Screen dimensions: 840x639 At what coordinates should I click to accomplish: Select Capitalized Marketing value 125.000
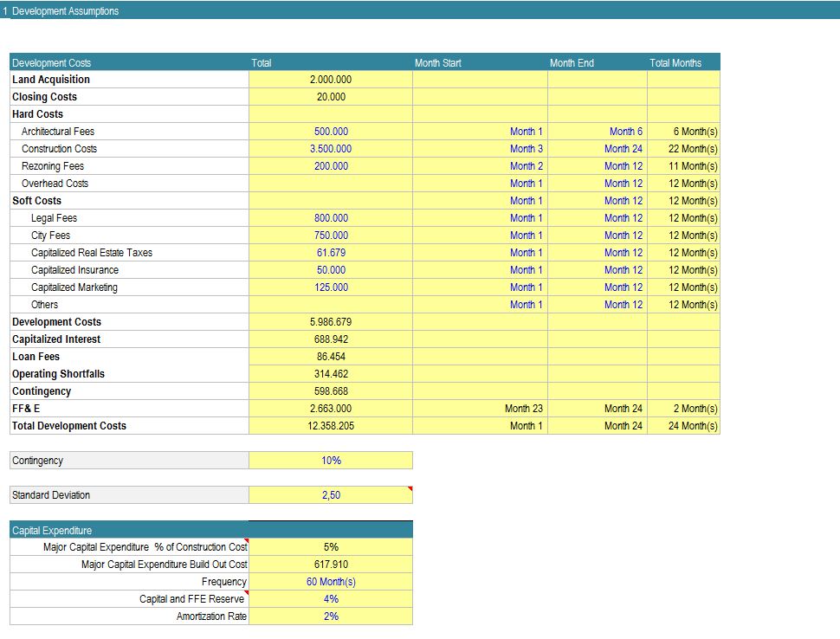[331, 287]
